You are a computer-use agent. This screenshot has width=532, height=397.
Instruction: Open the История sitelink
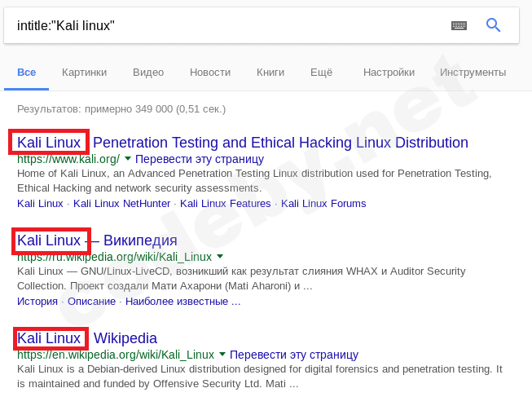coord(37,301)
